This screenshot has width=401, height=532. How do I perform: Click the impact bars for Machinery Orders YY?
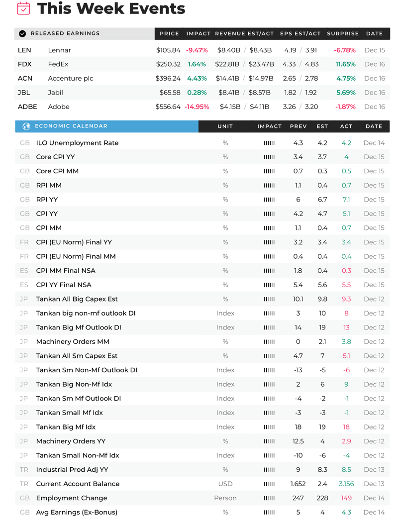click(269, 441)
